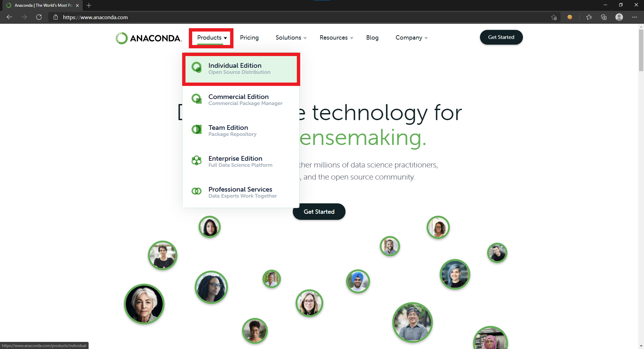644x349 pixels.
Task: Click the woman in pink hijab portrait
Action: click(x=490, y=338)
